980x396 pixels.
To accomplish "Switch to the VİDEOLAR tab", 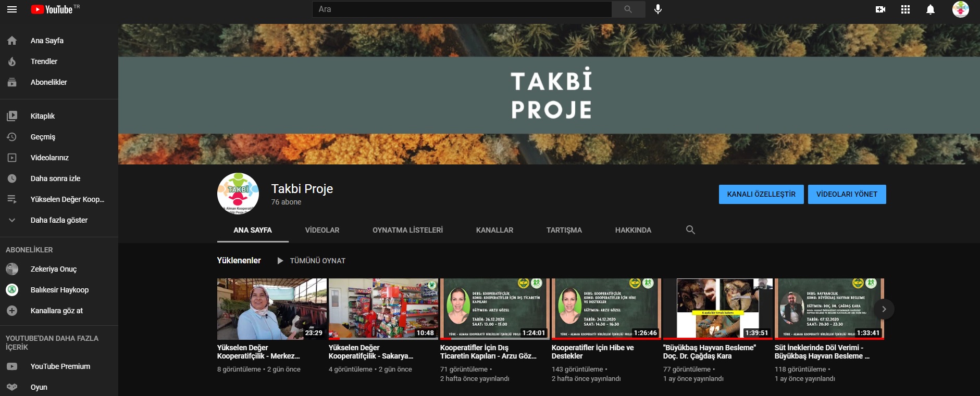I will tap(322, 230).
